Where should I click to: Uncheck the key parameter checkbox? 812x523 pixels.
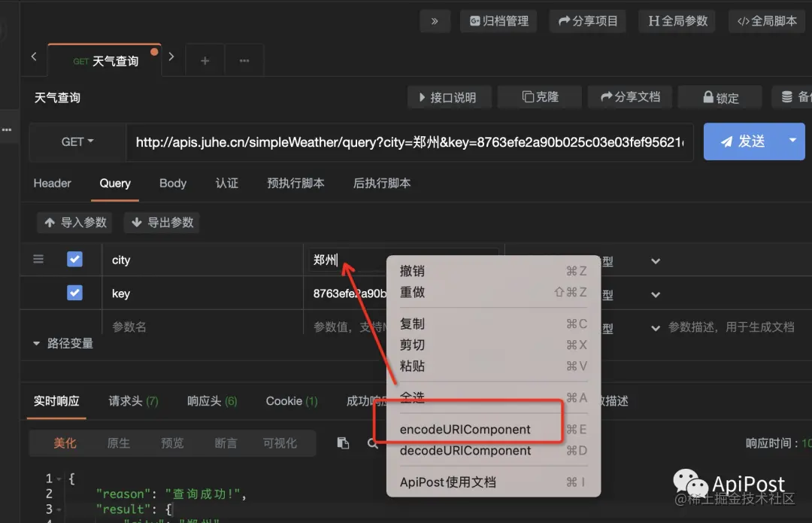pos(74,293)
